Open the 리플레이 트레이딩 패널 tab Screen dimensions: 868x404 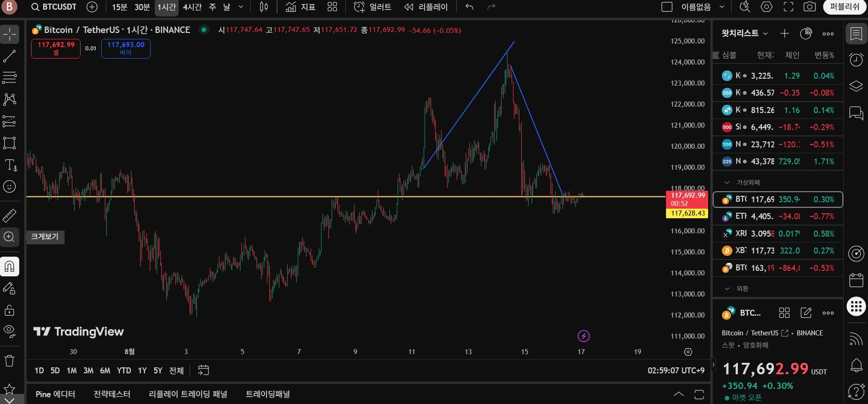pyautogui.click(x=188, y=394)
